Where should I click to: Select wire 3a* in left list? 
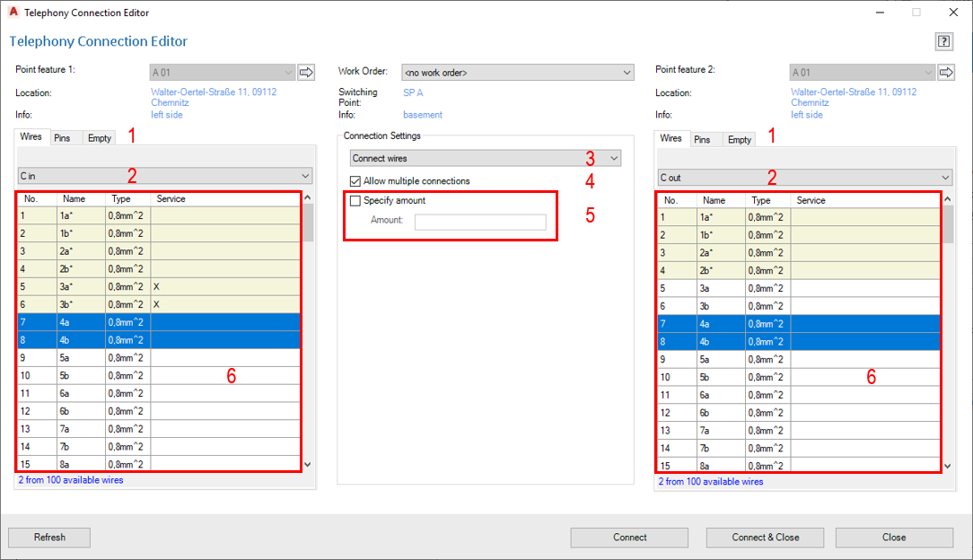159,286
